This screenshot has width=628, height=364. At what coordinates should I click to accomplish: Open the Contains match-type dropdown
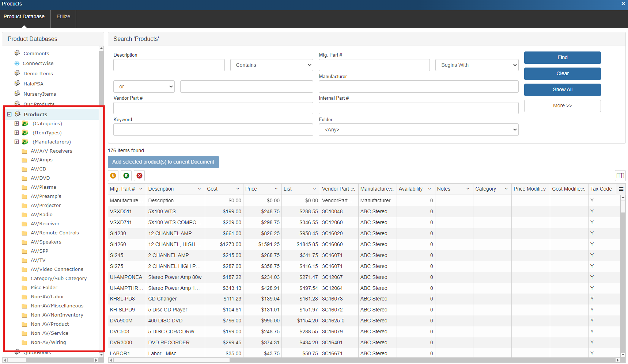[x=272, y=65]
